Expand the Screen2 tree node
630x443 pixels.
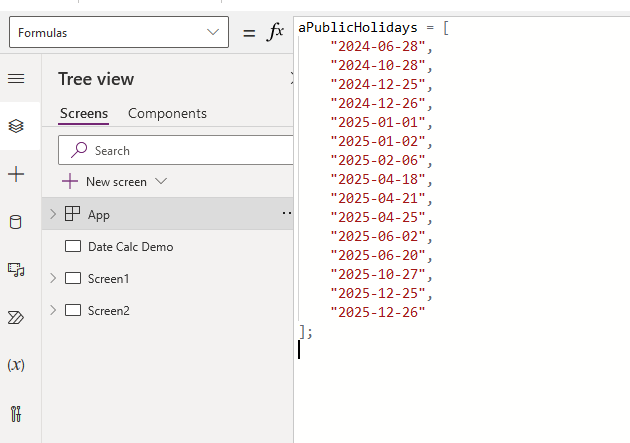pos(53,310)
